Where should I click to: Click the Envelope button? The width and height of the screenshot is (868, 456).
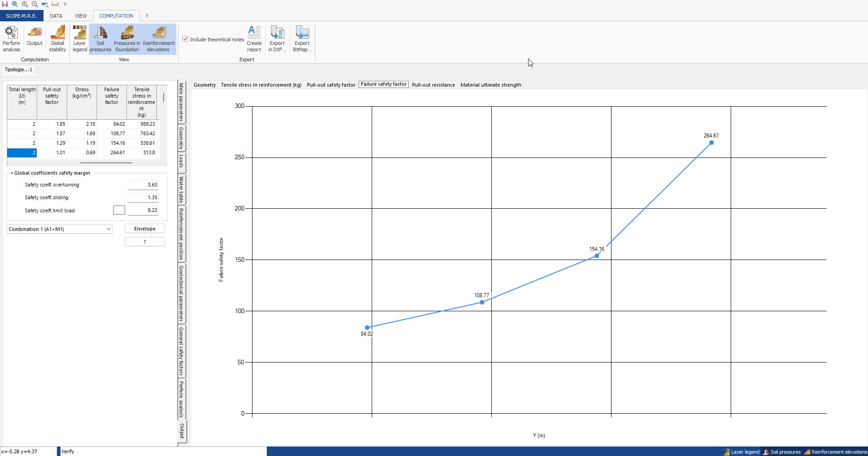point(145,229)
